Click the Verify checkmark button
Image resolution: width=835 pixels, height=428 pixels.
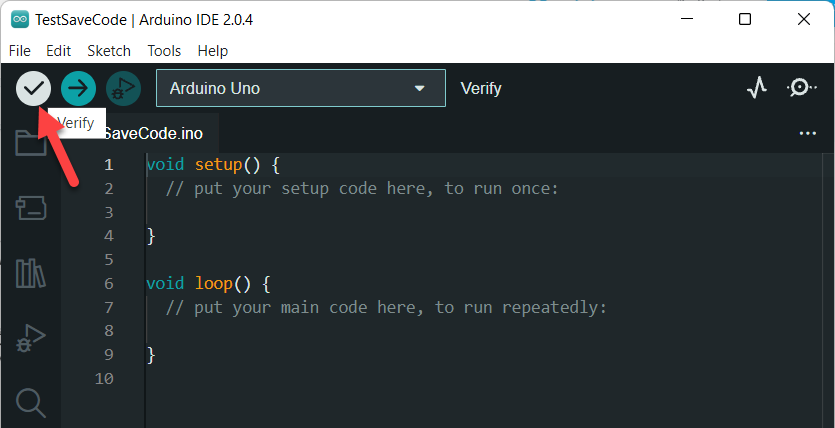click(x=33, y=88)
